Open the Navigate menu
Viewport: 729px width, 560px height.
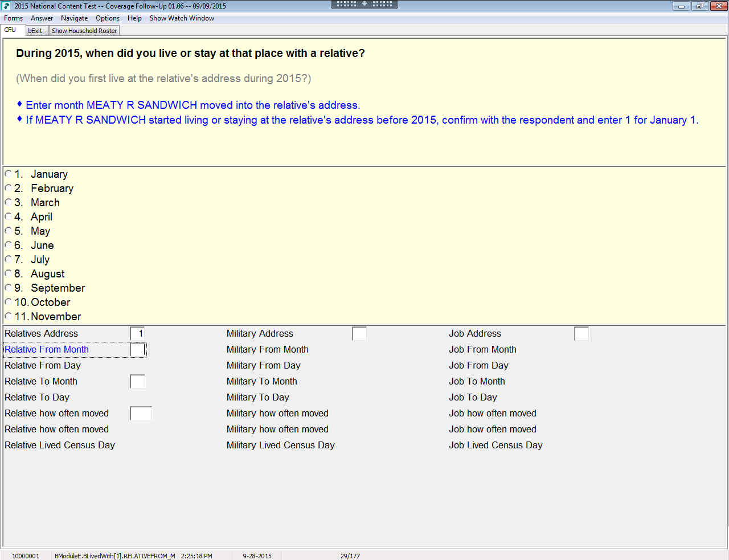coord(75,18)
